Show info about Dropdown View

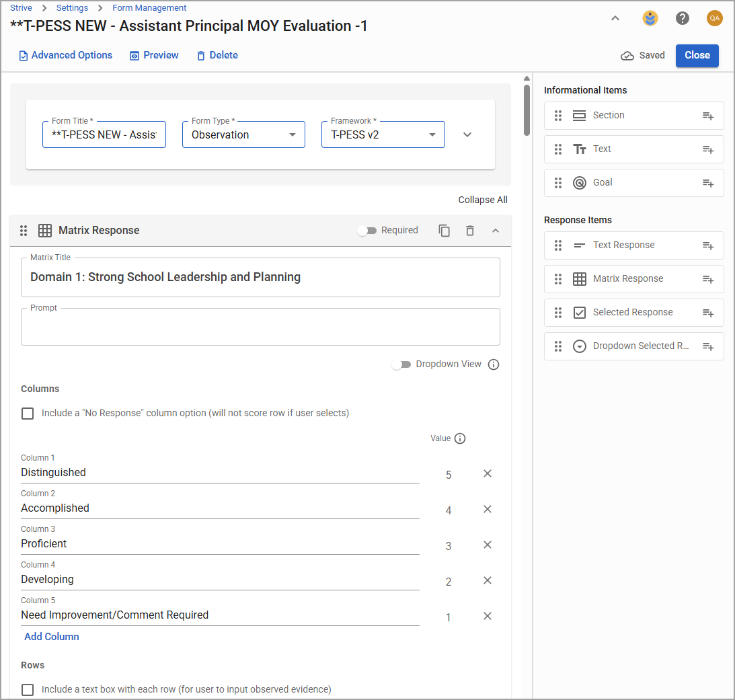tap(493, 364)
